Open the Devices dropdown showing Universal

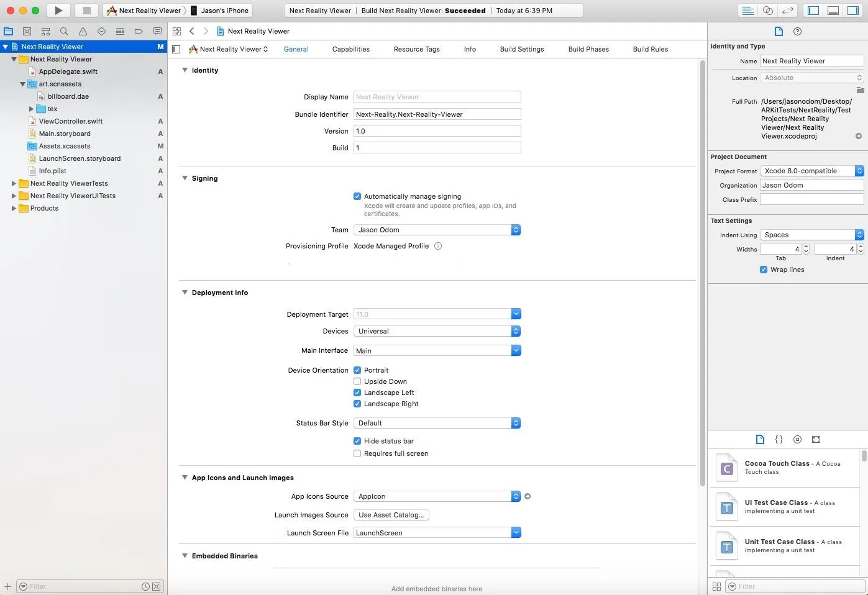437,331
